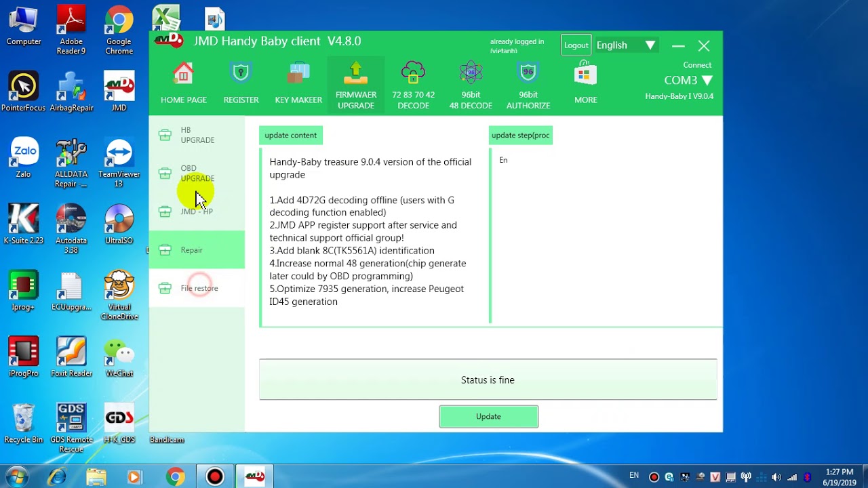Open Recycle Bin

(24, 423)
